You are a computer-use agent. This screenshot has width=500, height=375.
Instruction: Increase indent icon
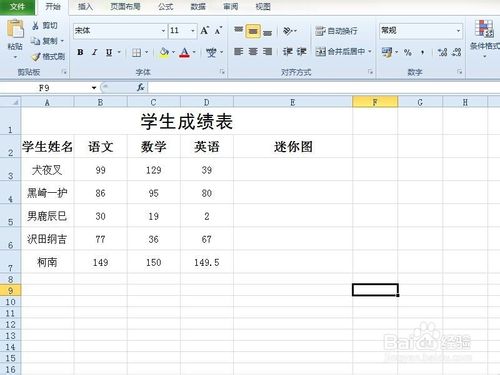pyautogui.click(x=302, y=52)
